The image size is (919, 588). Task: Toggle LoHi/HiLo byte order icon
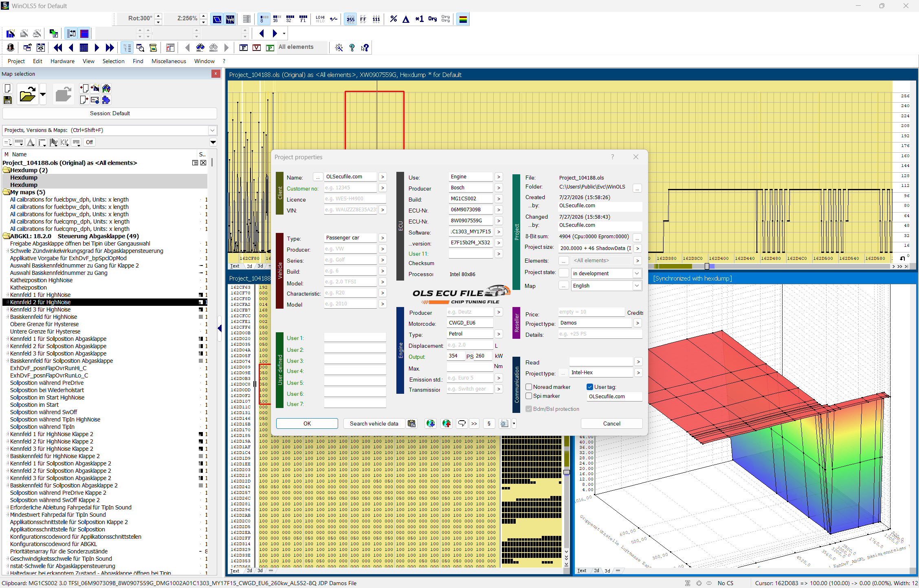pyautogui.click(x=320, y=19)
